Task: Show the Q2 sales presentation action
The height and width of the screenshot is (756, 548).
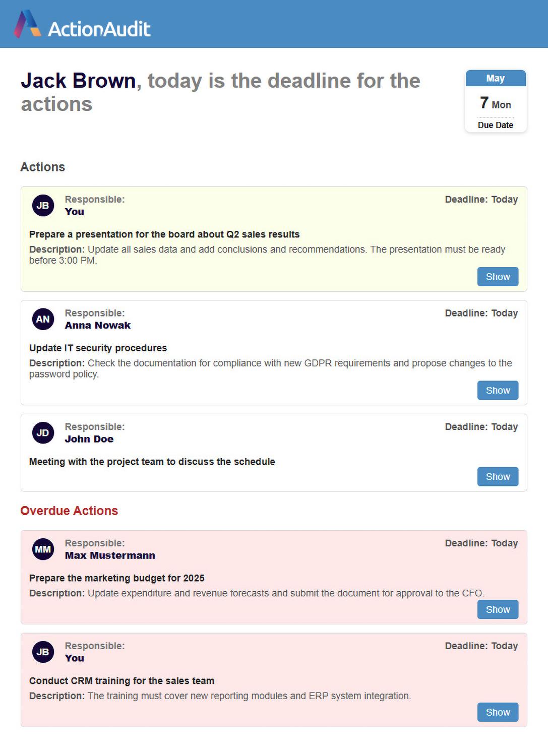Action: point(498,277)
